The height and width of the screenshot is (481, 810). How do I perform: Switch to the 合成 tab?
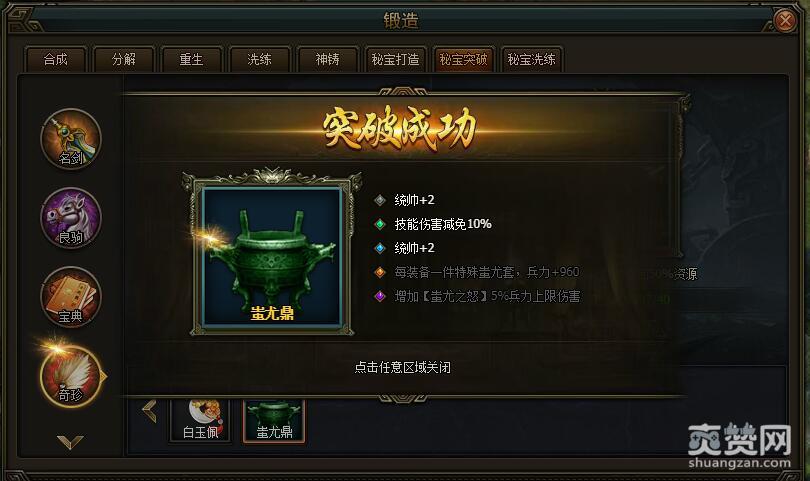(56, 59)
